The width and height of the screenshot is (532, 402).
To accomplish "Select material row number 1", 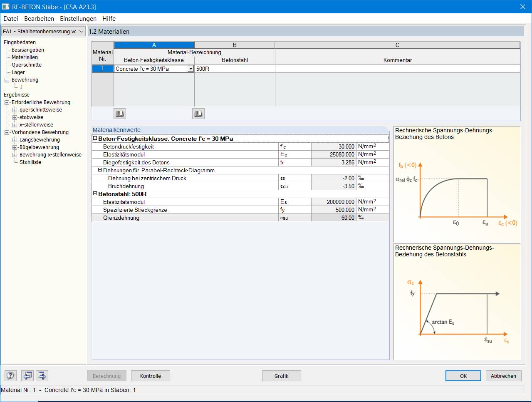I will coord(103,69).
